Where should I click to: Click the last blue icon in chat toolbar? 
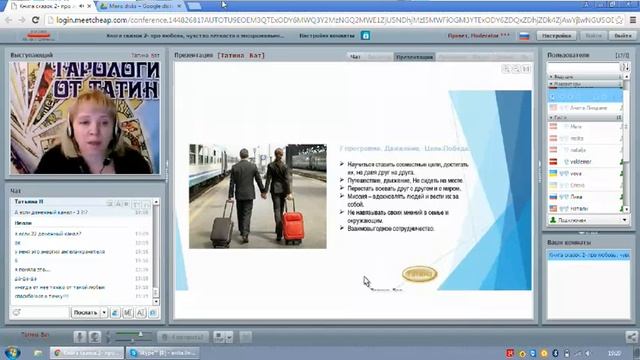(153, 313)
